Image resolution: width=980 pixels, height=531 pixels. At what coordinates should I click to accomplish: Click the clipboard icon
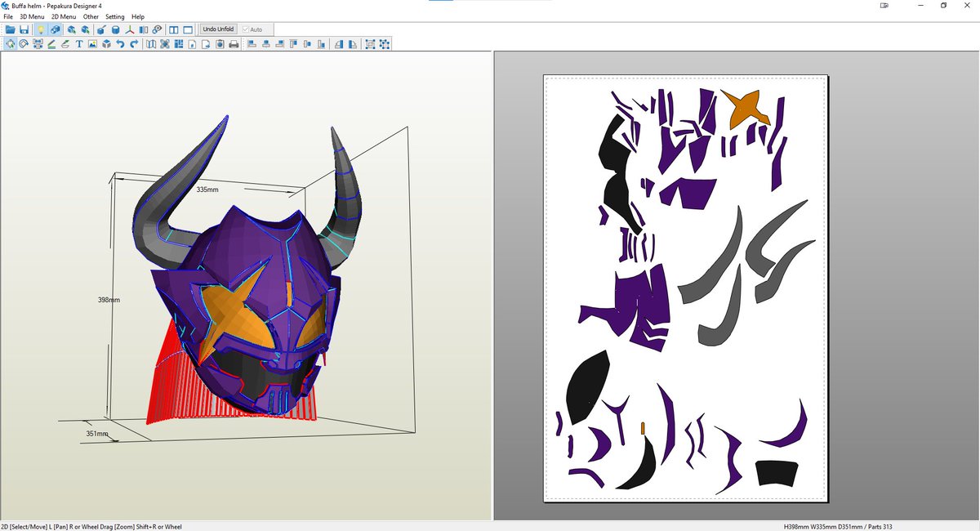pos(220,43)
